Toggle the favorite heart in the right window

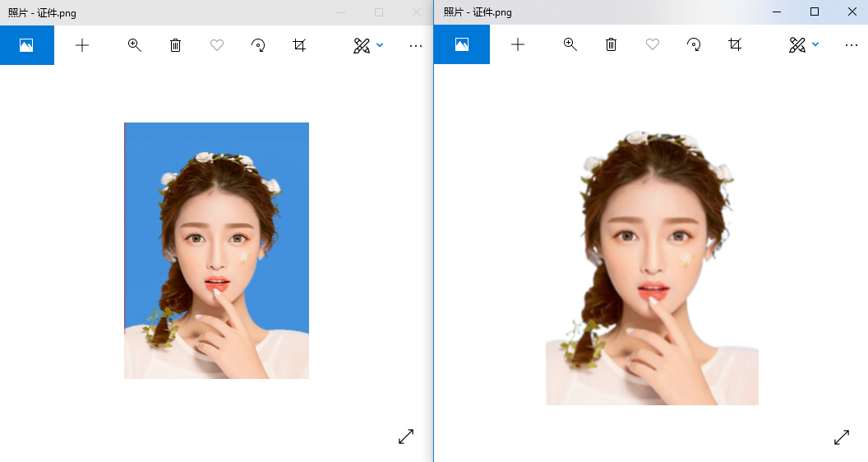coord(653,45)
